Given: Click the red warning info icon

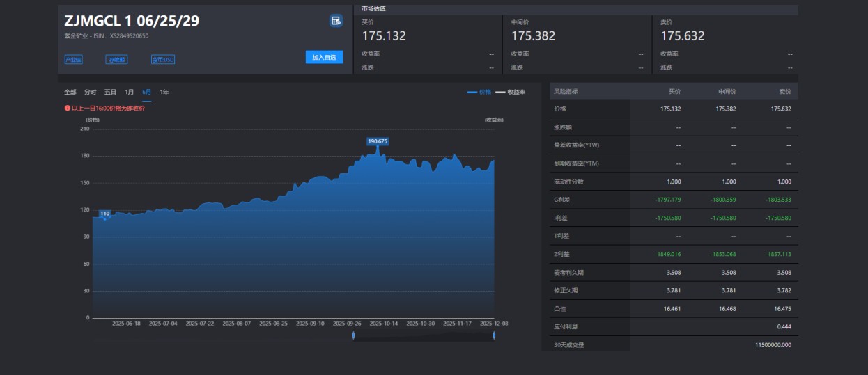Looking at the screenshot, I should click(x=67, y=109).
